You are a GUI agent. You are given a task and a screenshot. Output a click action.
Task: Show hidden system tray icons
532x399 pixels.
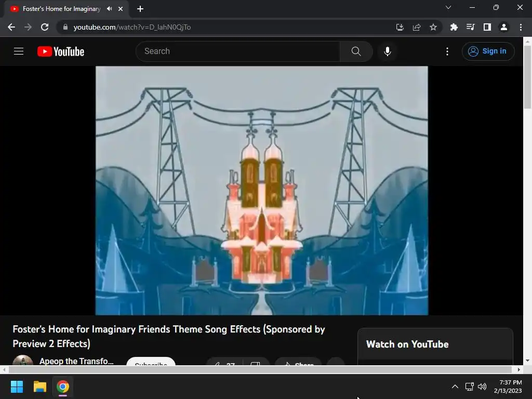pos(455,387)
